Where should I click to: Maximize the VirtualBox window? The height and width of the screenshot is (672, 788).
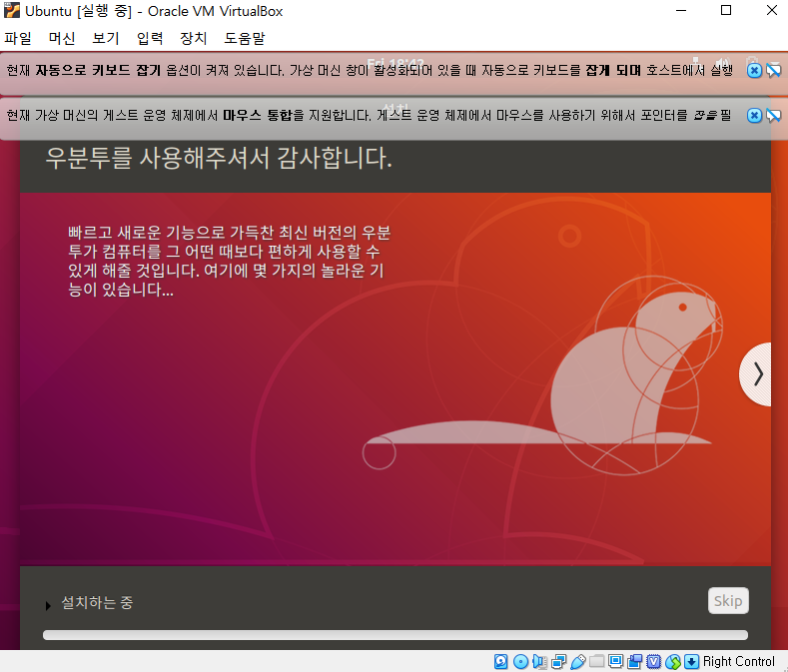(726, 11)
